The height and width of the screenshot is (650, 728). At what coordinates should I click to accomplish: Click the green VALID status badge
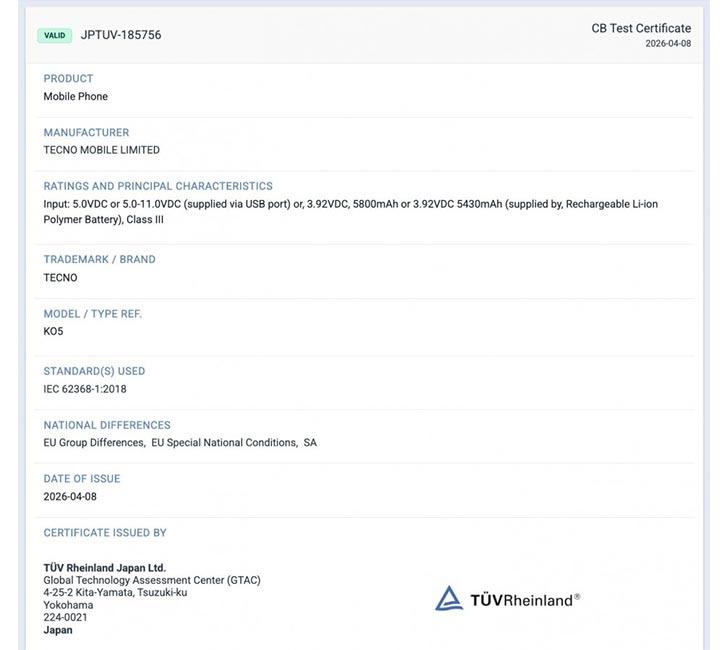click(x=54, y=35)
